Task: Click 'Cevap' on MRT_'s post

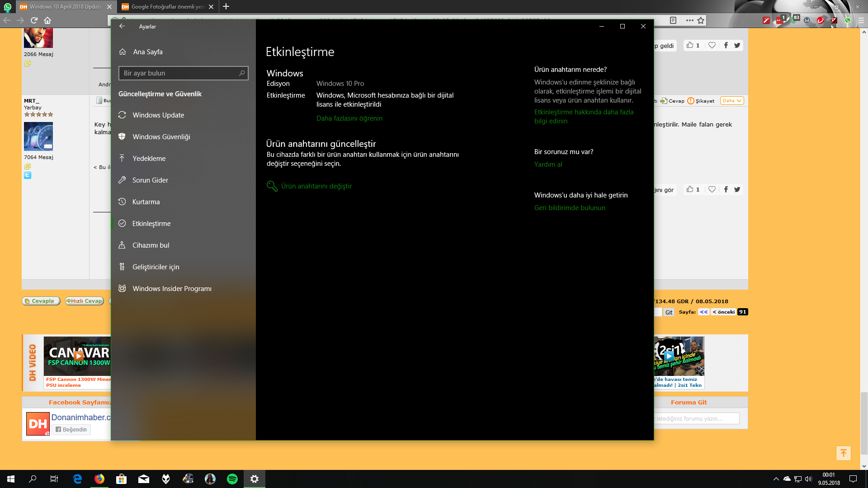Action: pyautogui.click(x=672, y=101)
